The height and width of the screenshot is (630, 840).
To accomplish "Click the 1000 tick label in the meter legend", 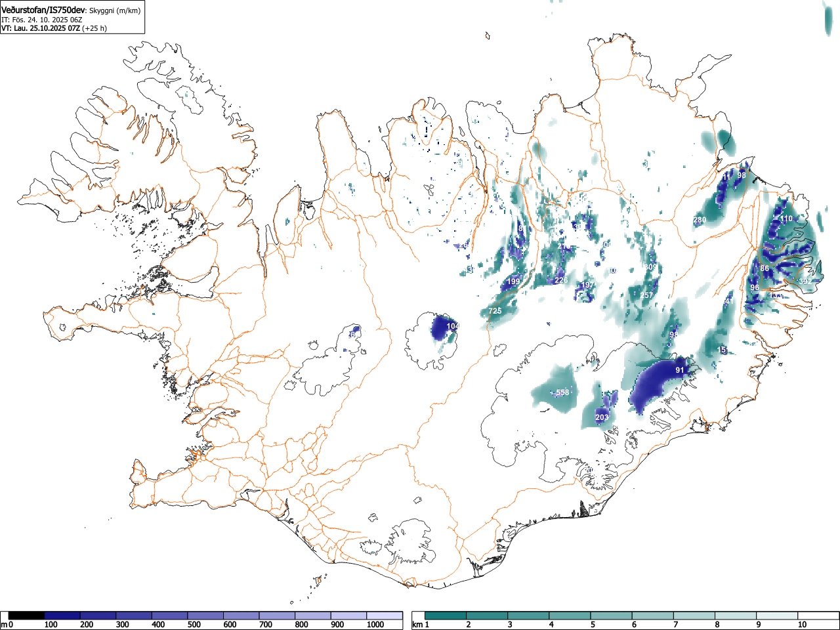I will (375, 625).
